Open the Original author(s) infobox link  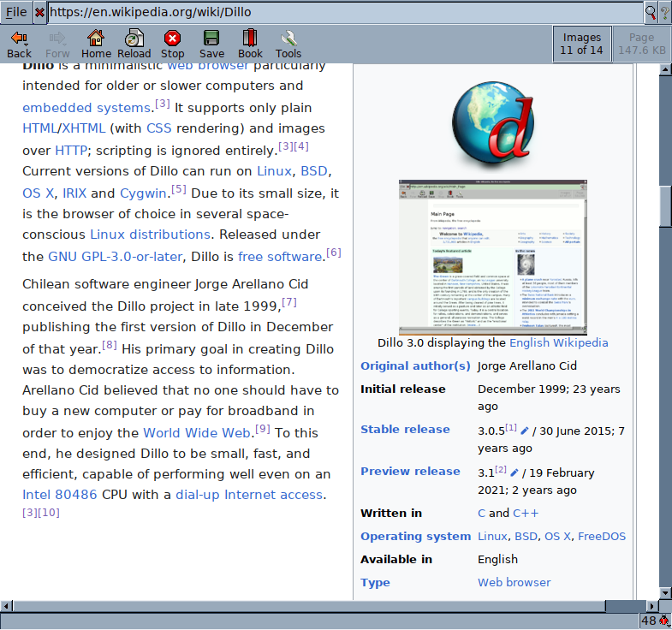click(x=415, y=366)
